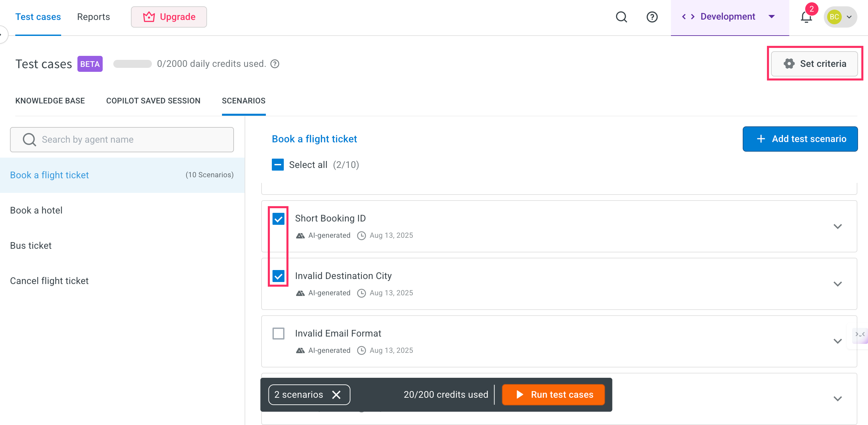The height and width of the screenshot is (425, 868).
Task: Check the Invalid Email Format scenario
Action: pos(278,334)
